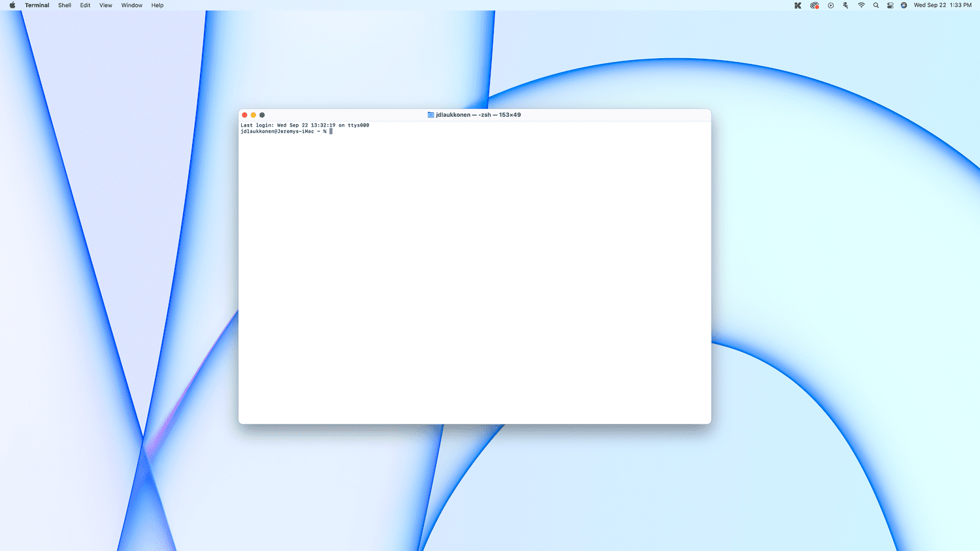This screenshot has height=551, width=980.
Task: Open the Help menu
Action: [157, 5]
